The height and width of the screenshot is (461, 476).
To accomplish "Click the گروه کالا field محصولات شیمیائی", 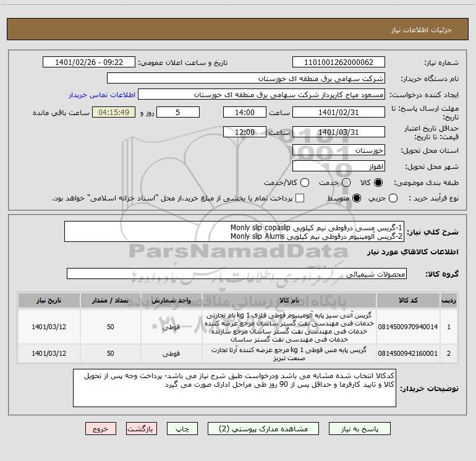I will point(237,274).
